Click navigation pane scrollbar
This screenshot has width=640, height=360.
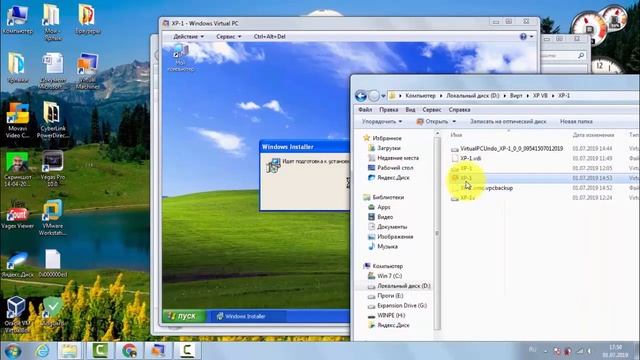coord(437,233)
